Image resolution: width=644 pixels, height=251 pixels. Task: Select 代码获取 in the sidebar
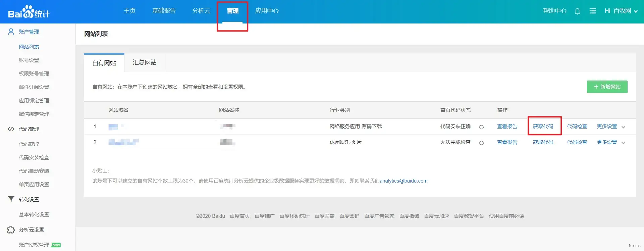tap(29, 144)
